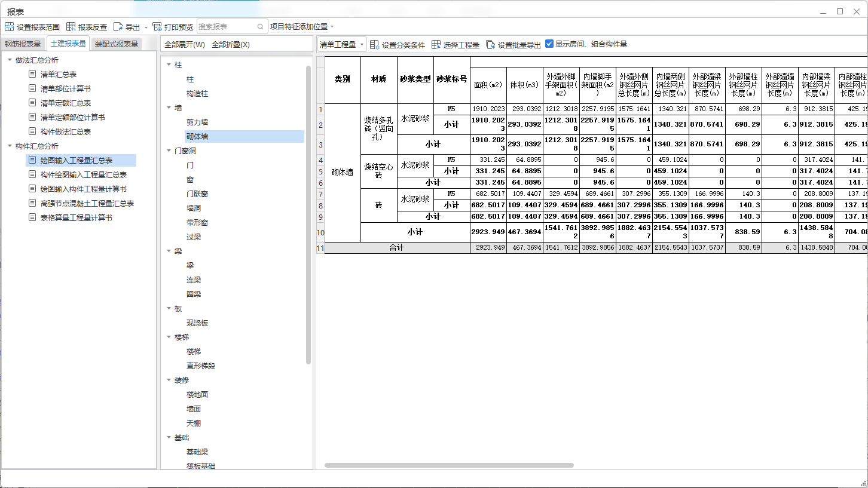Select 墙面 in the component tree

(x=194, y=409)
